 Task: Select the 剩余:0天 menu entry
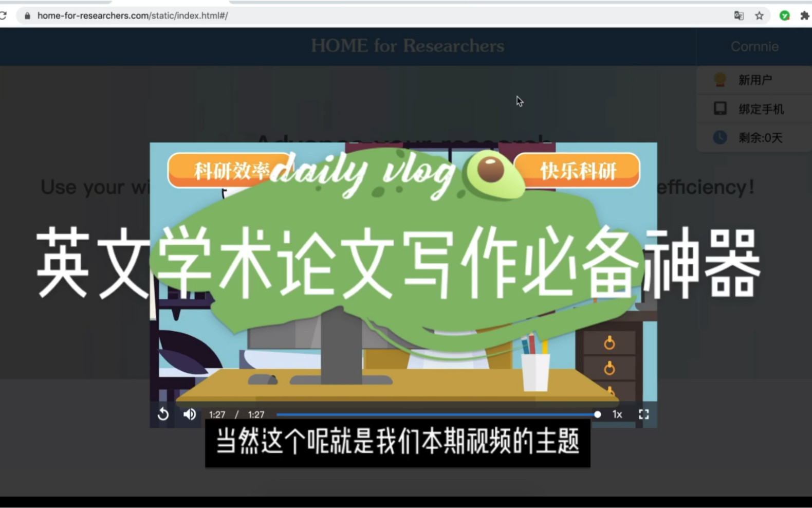click(754, 137)
